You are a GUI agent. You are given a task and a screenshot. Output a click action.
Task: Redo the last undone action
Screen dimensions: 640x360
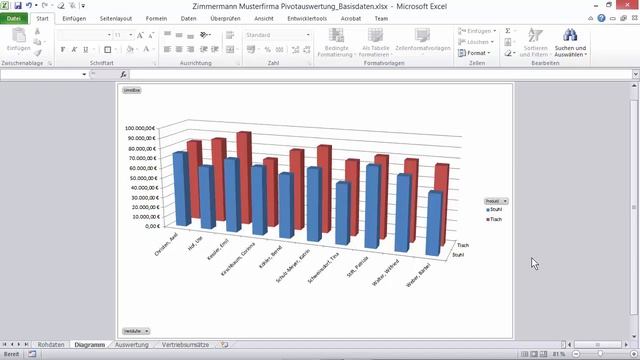click(x=44, y=6)
